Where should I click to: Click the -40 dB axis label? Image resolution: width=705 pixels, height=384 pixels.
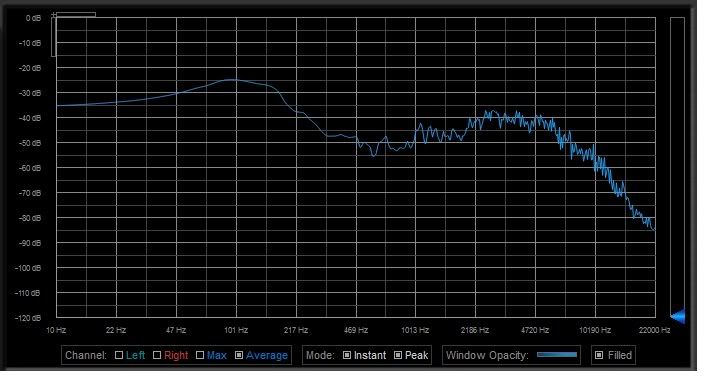coord(30,118)
